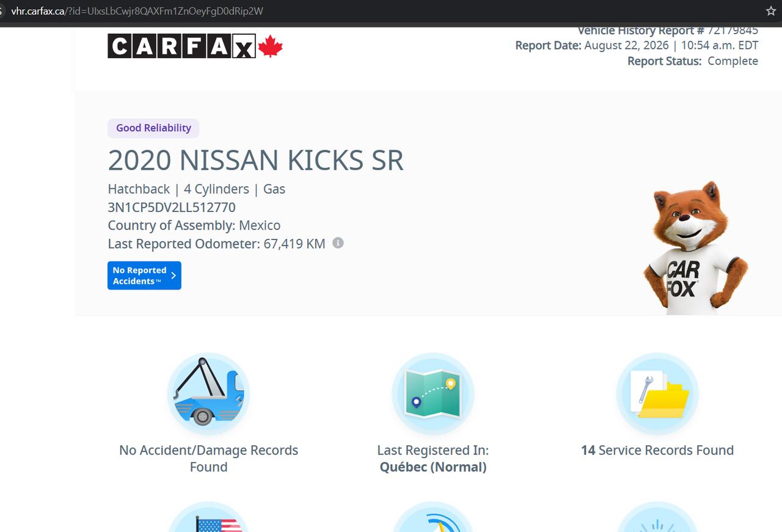Click the Report Date text
The image size is (782, 532).
coord(637,45)
